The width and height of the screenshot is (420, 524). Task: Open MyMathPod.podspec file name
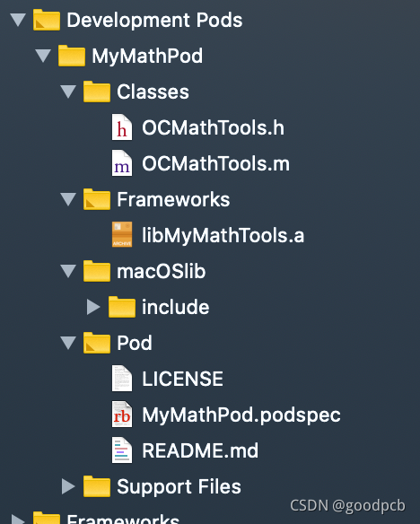point(241,415)
